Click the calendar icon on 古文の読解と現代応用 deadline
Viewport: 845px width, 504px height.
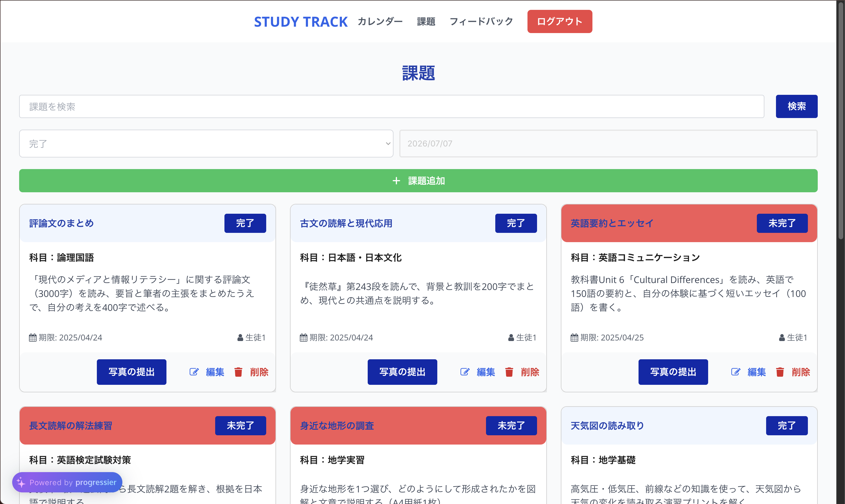click(x=304, y=338)
